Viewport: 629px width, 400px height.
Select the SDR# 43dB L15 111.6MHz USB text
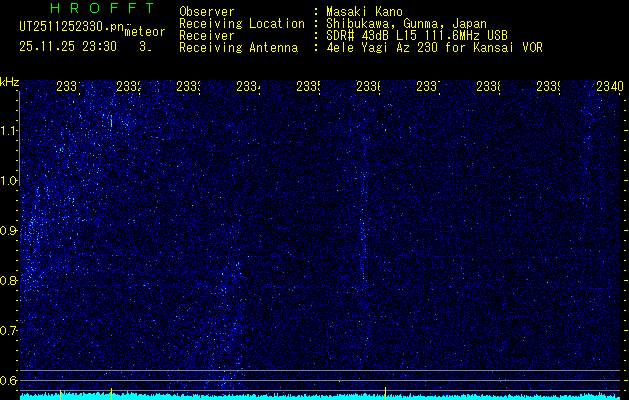(417, 36)
